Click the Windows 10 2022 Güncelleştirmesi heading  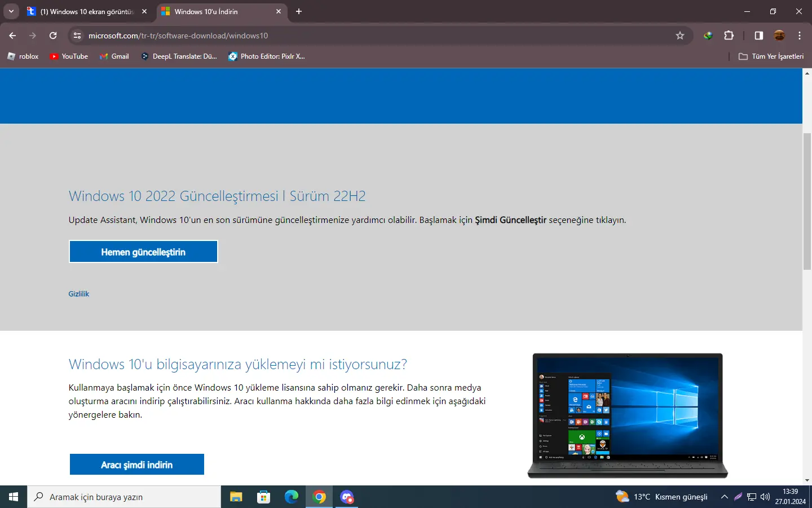click(217, 196)
